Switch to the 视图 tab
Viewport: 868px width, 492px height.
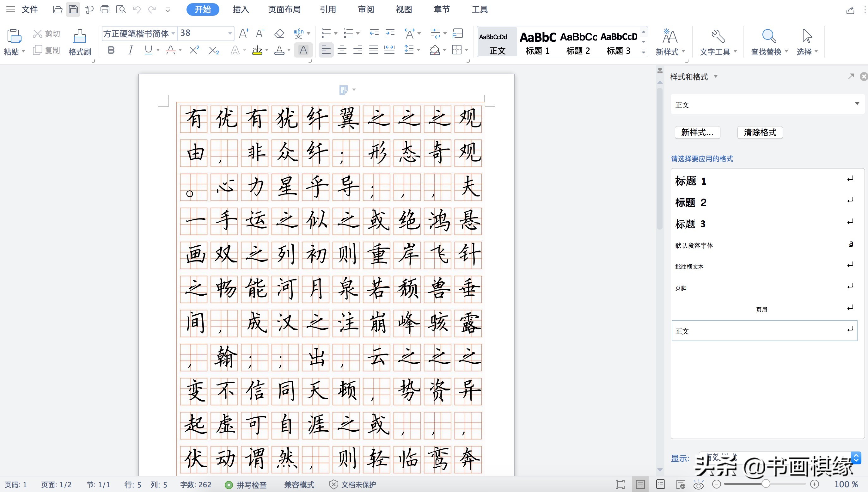click(x=404, y=9)
